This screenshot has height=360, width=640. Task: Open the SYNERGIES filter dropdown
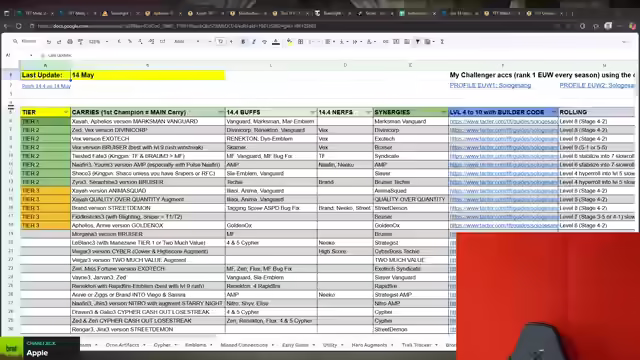click(443, 112)
